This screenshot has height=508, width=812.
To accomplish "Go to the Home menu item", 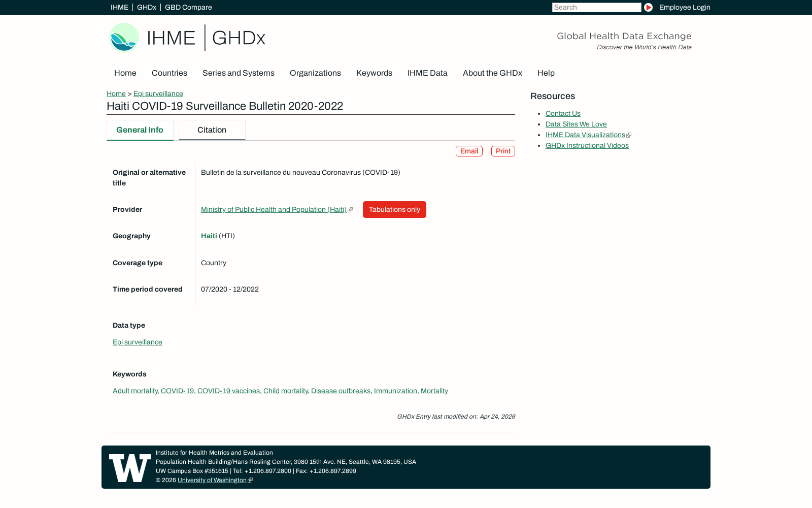I will (x=125, y=73).
